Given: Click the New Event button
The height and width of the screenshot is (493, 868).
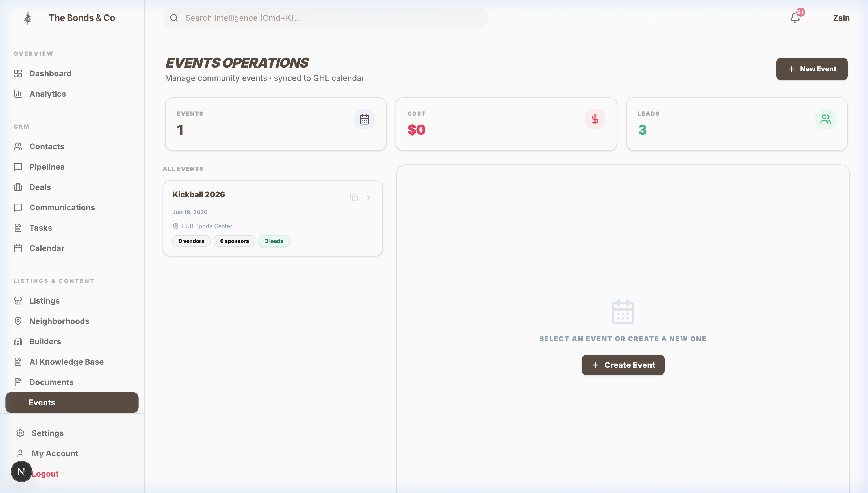Looking at the screenshot, I should 811,69.
